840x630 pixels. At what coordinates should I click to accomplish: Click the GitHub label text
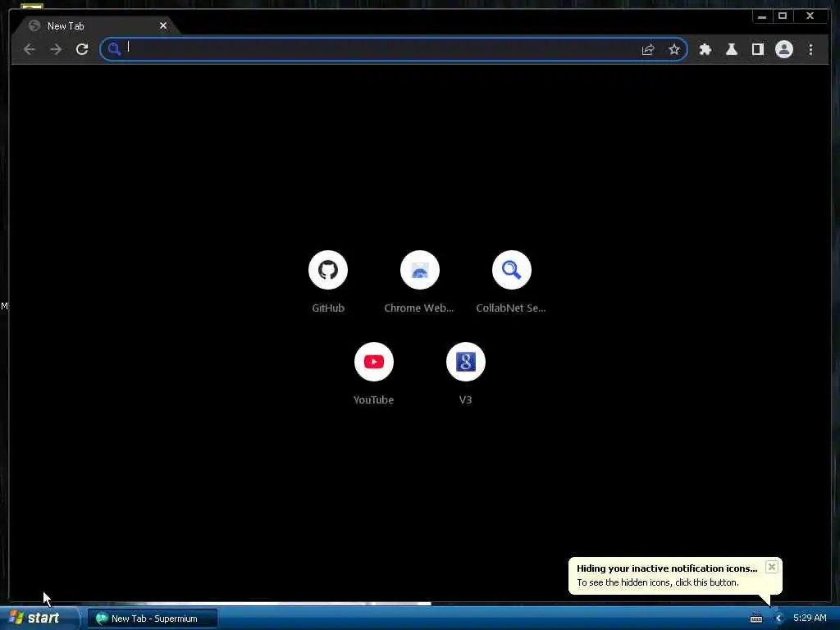pyautogui.click(x=328, y=308)
